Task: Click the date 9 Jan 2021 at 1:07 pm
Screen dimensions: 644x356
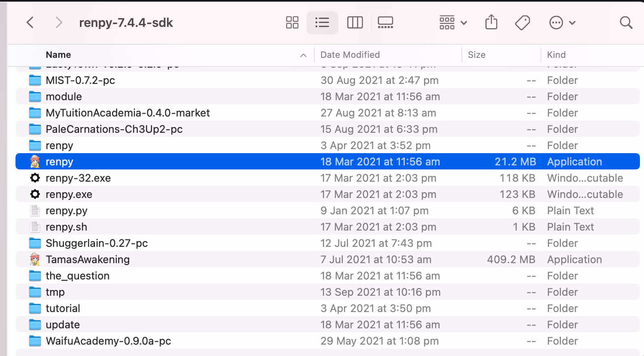Action: tap(375, 211)
